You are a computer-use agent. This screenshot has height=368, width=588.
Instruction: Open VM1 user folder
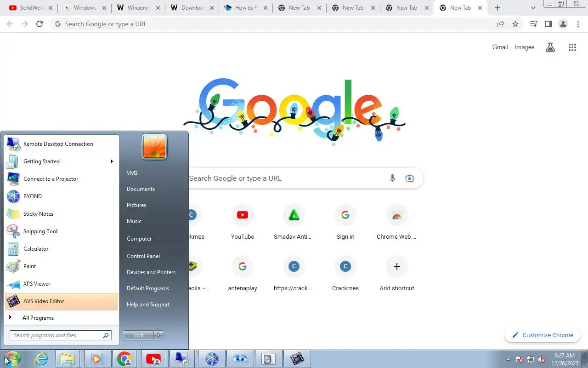(x=132, y=173)
